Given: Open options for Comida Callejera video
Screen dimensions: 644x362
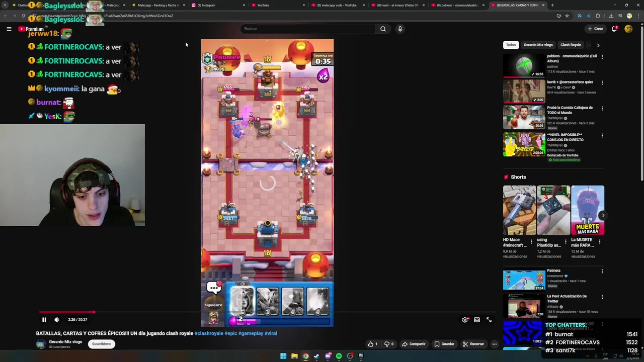Looking at the screenshot, I should point(602,108).
